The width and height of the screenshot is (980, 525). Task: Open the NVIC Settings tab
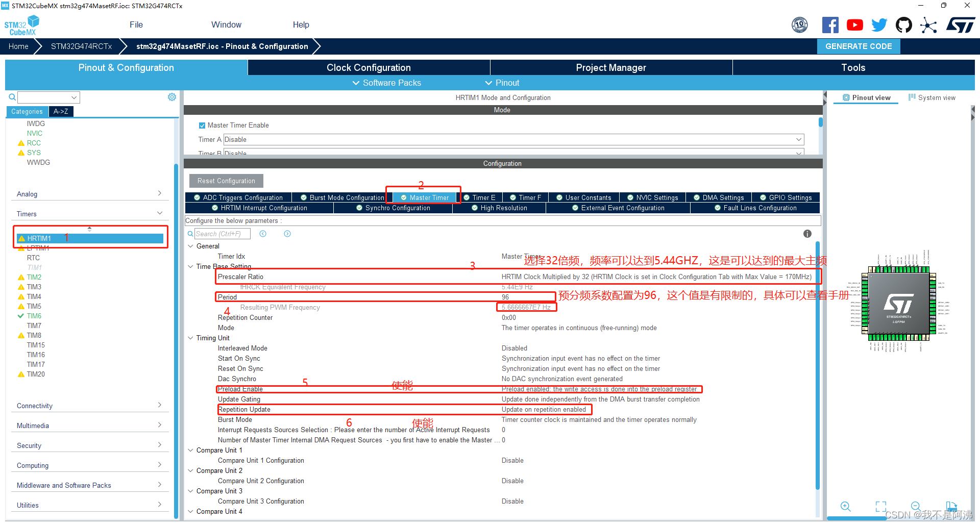click(x=653, y=197)
